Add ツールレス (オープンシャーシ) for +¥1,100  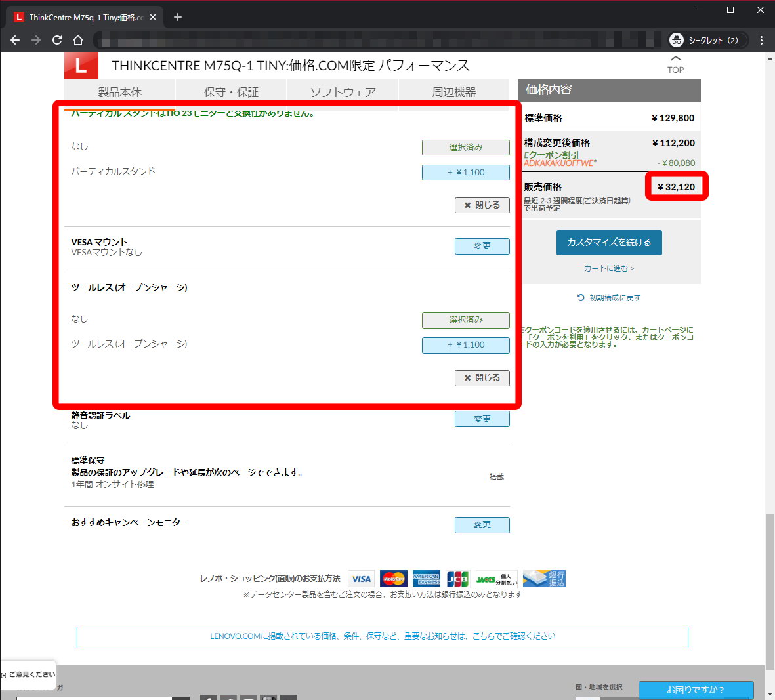coord(466,345)
